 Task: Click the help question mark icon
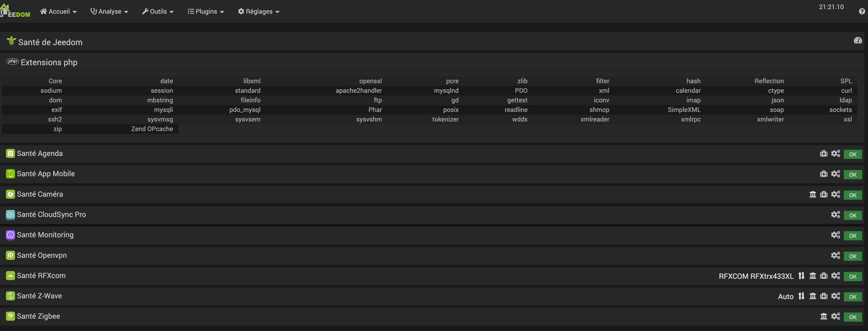coord(862,12)
